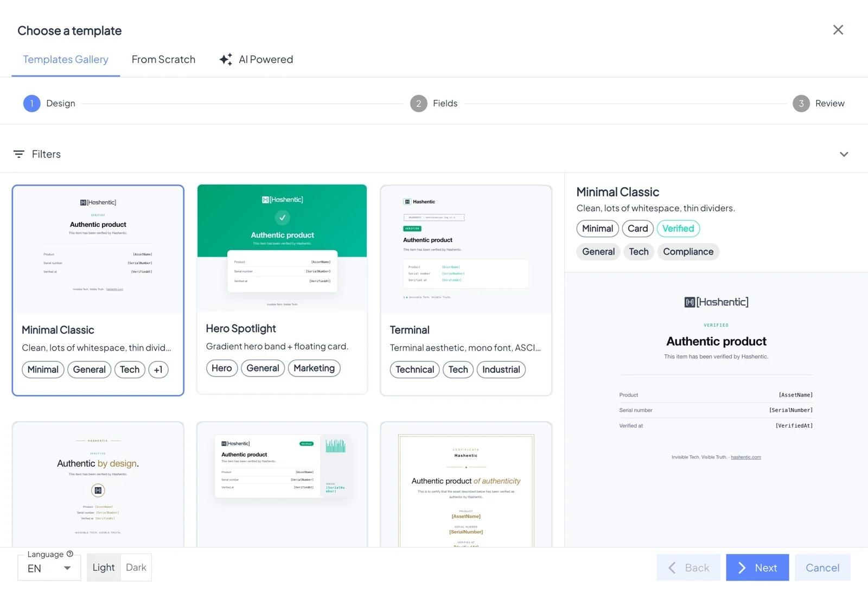
Task: Open the Templates Gallery tab
Action: 66,60
